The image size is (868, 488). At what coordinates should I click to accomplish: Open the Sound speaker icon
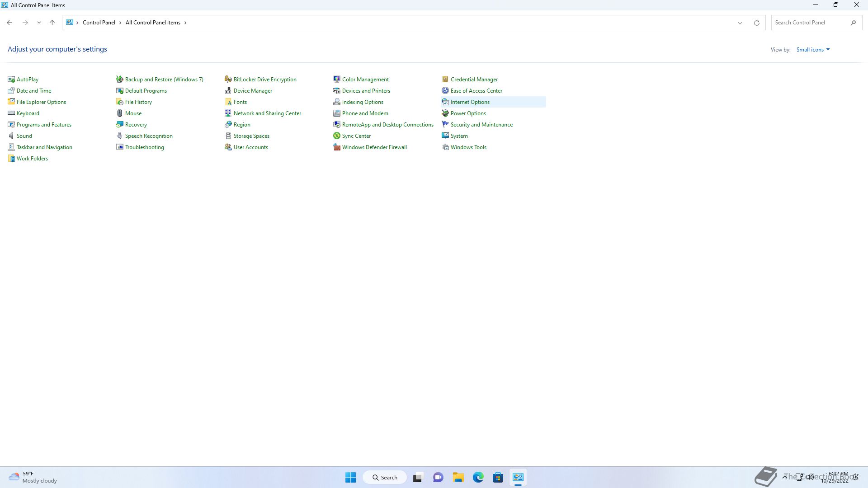[x=11, y=136]
